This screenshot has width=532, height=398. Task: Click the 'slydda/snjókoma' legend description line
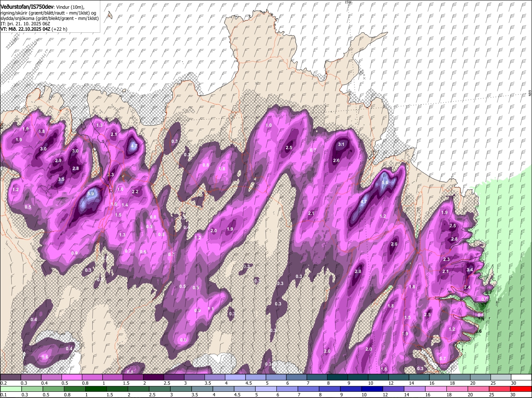pyautogui.click(x=49, y=18)
